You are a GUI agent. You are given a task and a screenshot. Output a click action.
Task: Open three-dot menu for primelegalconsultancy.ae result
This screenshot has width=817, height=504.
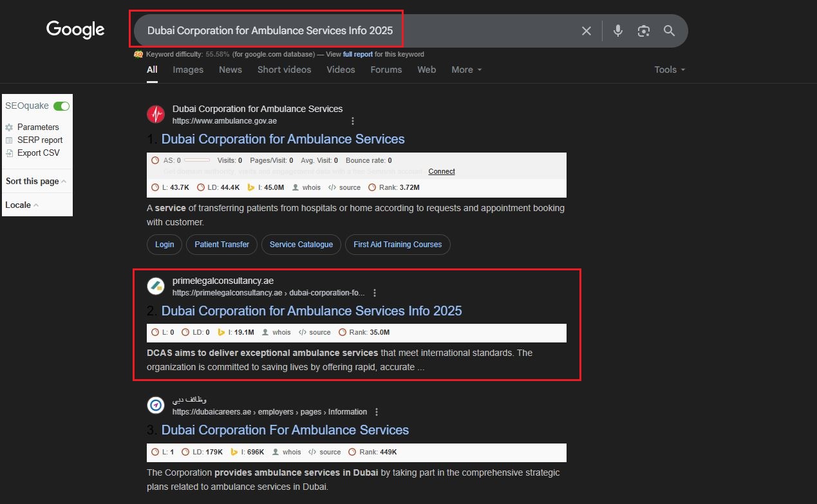(x=375, y=293)
